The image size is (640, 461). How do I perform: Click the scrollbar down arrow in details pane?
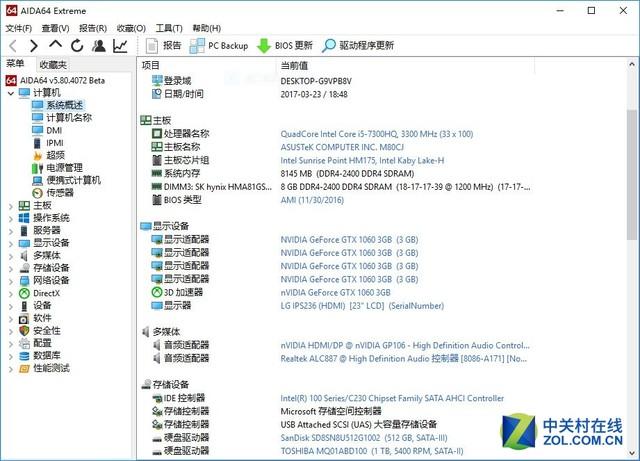pos(631,452)
